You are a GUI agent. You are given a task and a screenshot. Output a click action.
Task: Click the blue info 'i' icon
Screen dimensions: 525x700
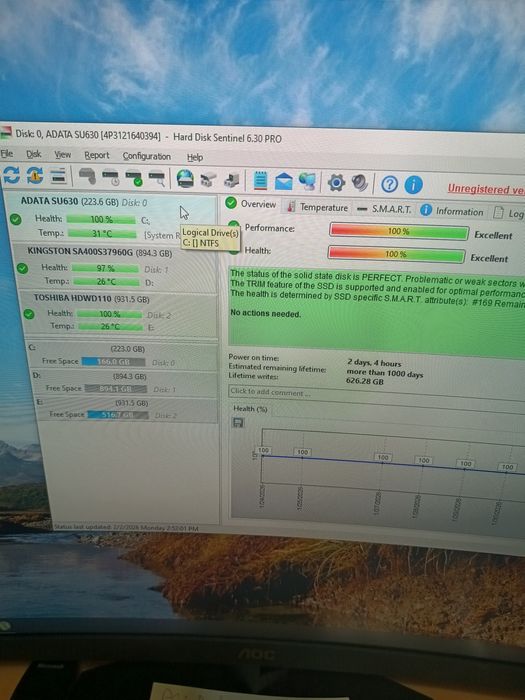pyautogui.click(x=413, y=184)
